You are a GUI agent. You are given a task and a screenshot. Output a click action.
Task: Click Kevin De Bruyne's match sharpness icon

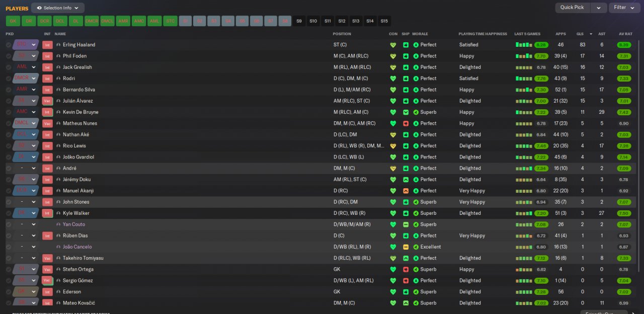pos(406,112)
